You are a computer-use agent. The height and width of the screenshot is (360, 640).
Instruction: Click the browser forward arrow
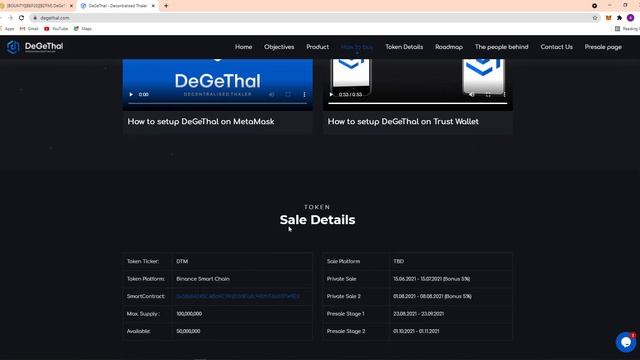point(10,18)
